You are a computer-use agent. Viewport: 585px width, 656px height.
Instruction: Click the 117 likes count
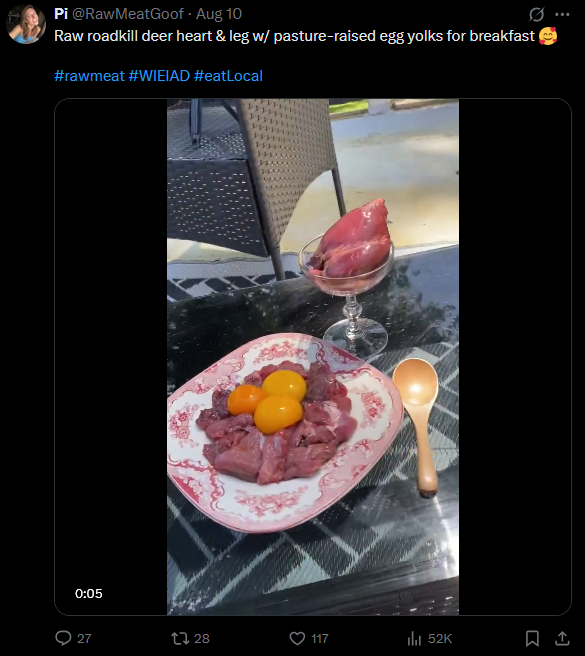(x=320, y=638)
